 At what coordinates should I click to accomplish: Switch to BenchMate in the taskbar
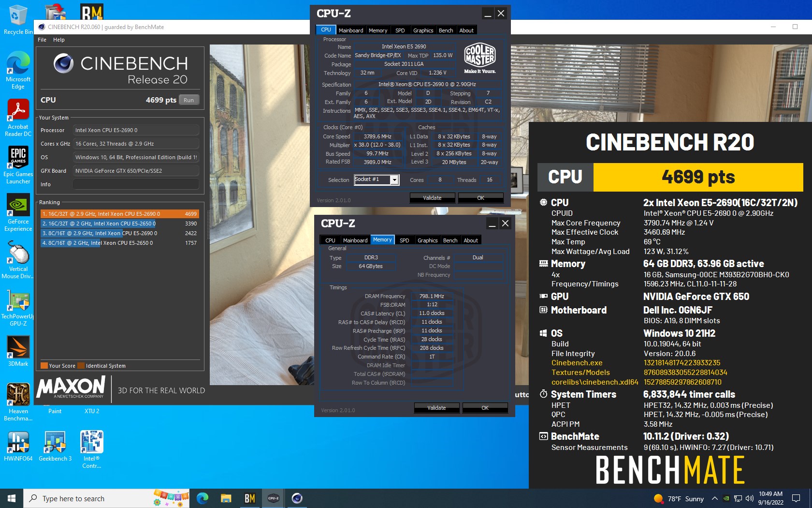(249, 498)
